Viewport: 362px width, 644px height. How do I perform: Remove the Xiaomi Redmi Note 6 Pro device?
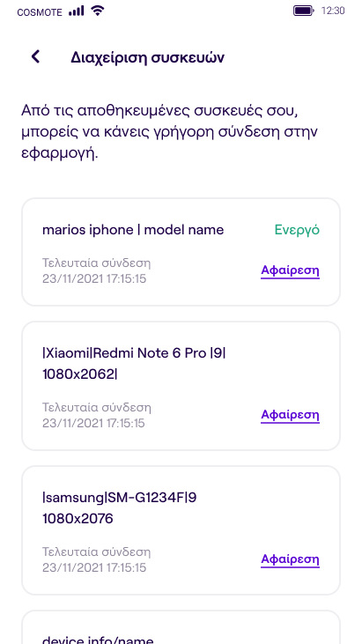[290, 415]
